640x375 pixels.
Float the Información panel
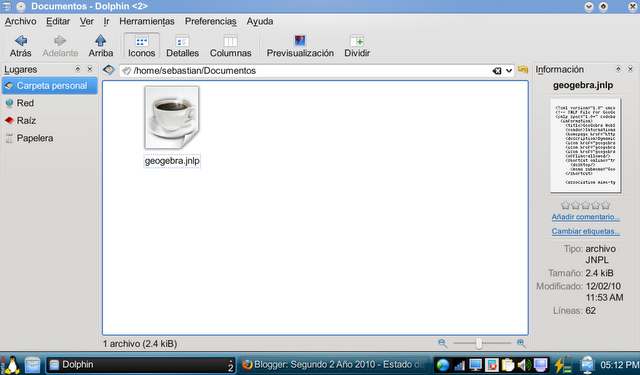point(618,69)
